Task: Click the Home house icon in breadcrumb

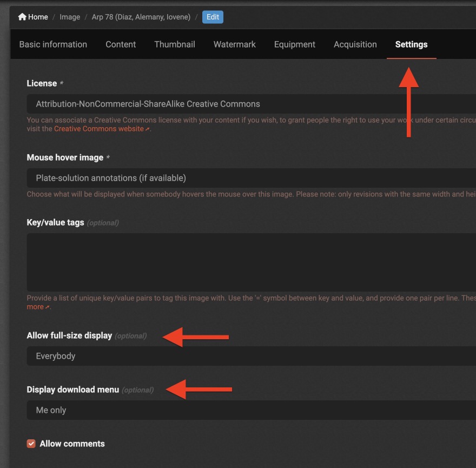Action: coord(22,17)
